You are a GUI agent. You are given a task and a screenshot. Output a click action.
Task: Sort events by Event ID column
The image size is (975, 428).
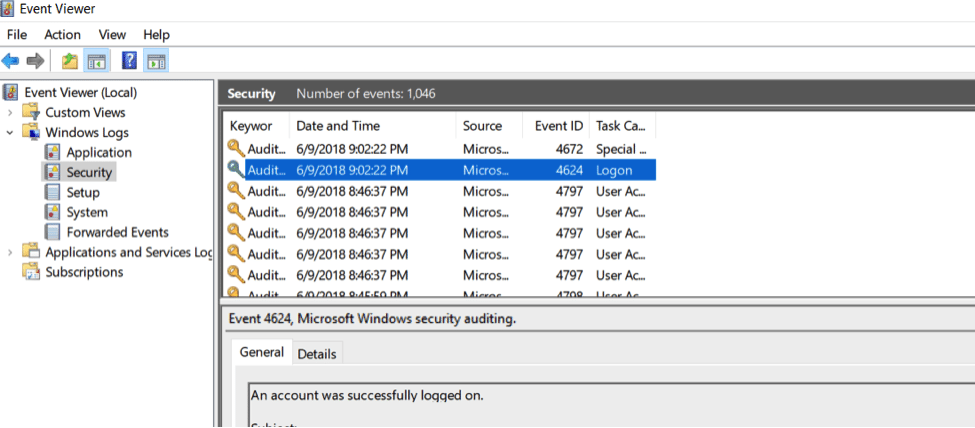558,126
